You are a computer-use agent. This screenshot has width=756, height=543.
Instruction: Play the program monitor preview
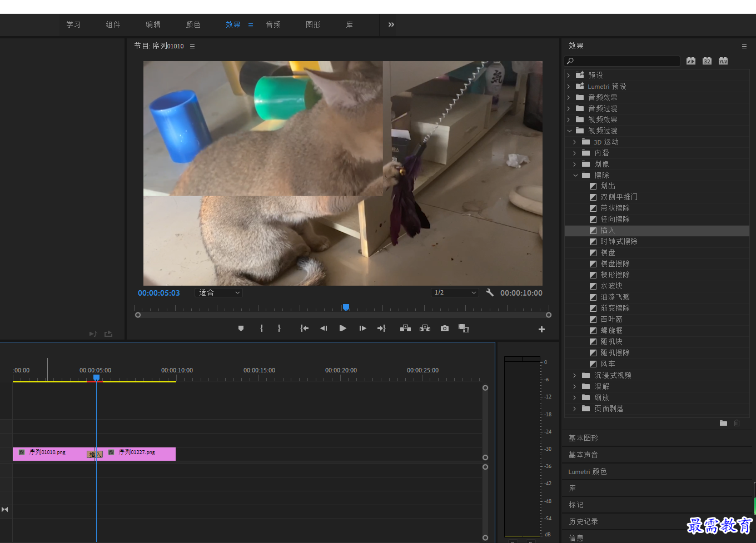pos(343,328)
